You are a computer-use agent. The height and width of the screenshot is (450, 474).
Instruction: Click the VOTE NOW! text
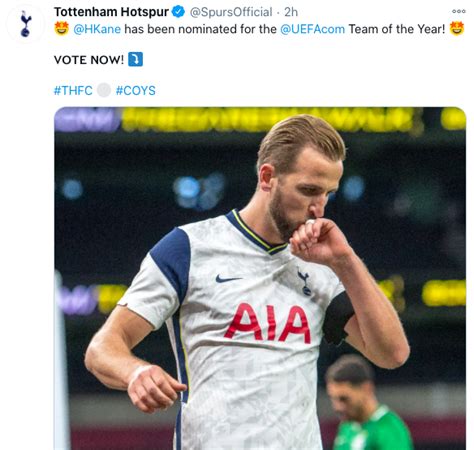89,60
